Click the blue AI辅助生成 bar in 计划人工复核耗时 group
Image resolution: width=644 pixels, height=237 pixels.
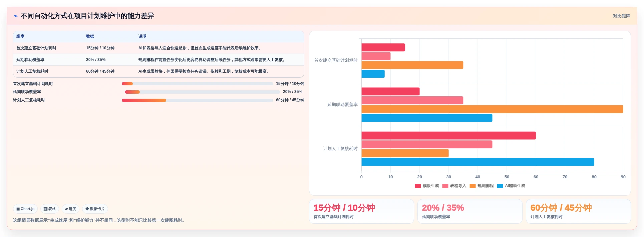coord(478,162)
